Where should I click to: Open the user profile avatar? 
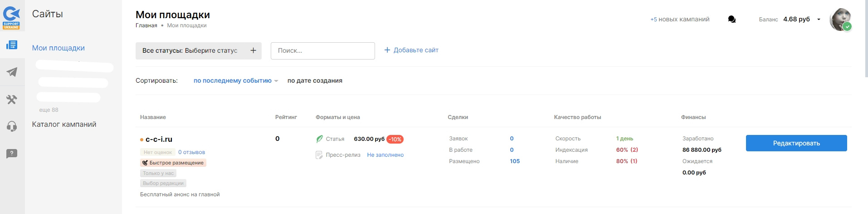(x=840, y=20)
